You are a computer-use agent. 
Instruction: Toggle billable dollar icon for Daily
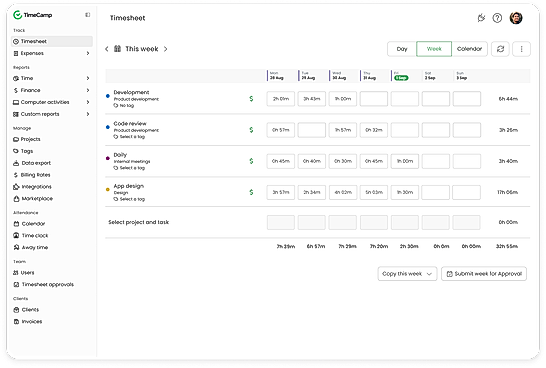[251, 161]
